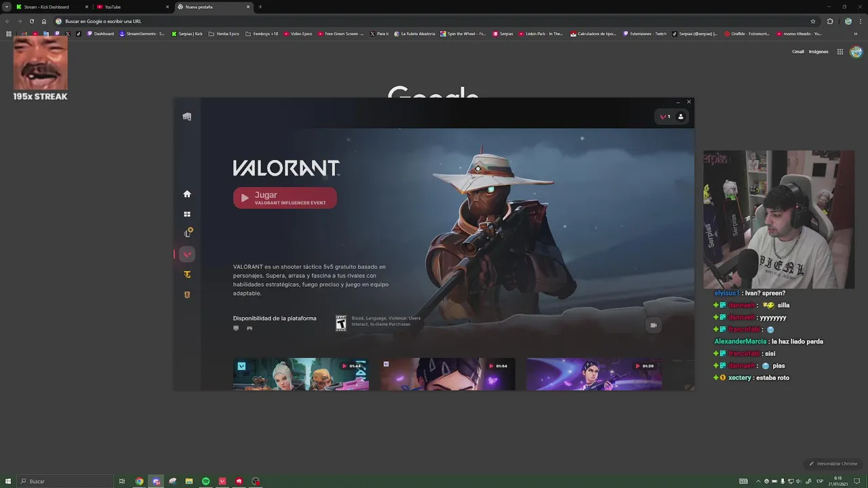This screenshot has width=868, height=488.
Task: Open File Explorer from the taskbar
Action: click(x=189, y=481)
